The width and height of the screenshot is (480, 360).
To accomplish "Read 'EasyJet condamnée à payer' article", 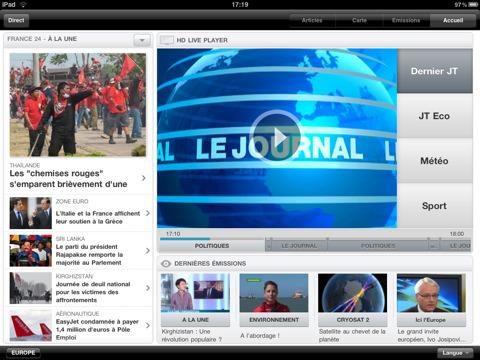I will tap(97, 329).
